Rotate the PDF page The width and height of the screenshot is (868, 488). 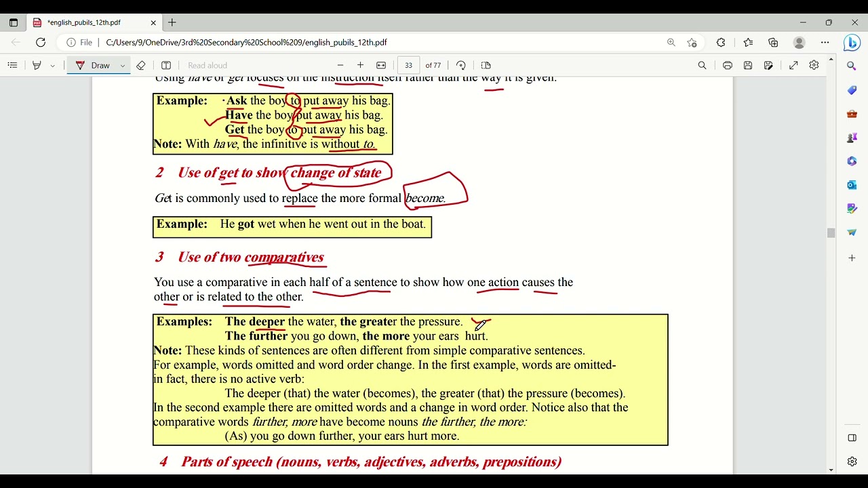[461, 65]
